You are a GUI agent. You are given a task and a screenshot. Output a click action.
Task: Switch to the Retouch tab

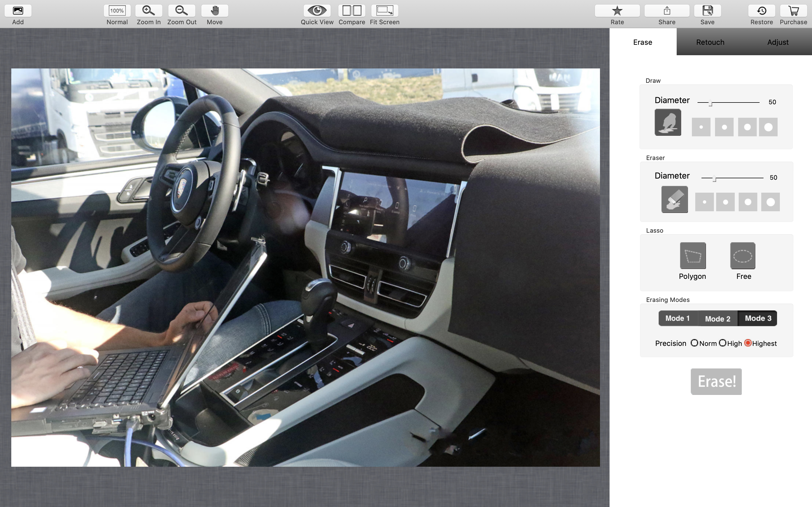710,42
